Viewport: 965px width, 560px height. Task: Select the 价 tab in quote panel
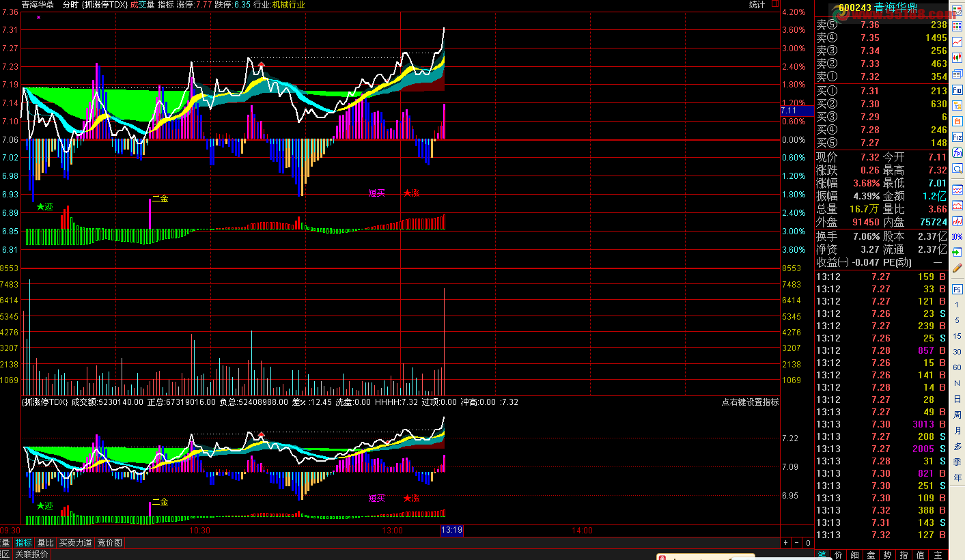(x=839, y=555)
